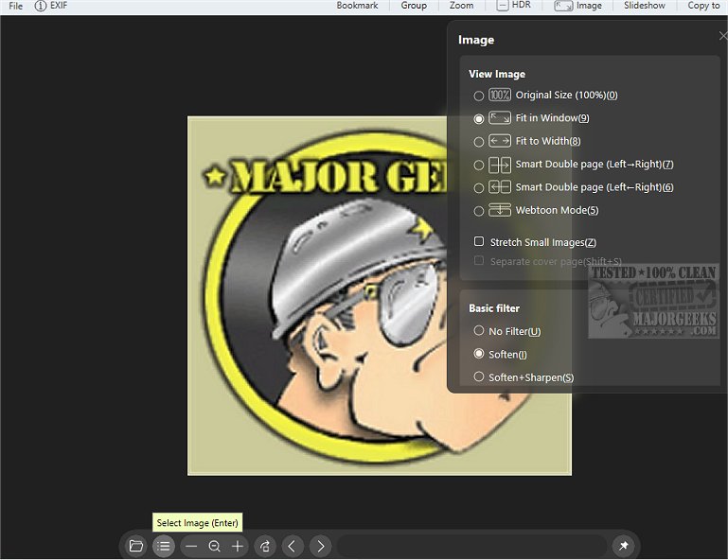728x560 pixels.
Task: Click the EXIF info icon
Action: point(41,6)
